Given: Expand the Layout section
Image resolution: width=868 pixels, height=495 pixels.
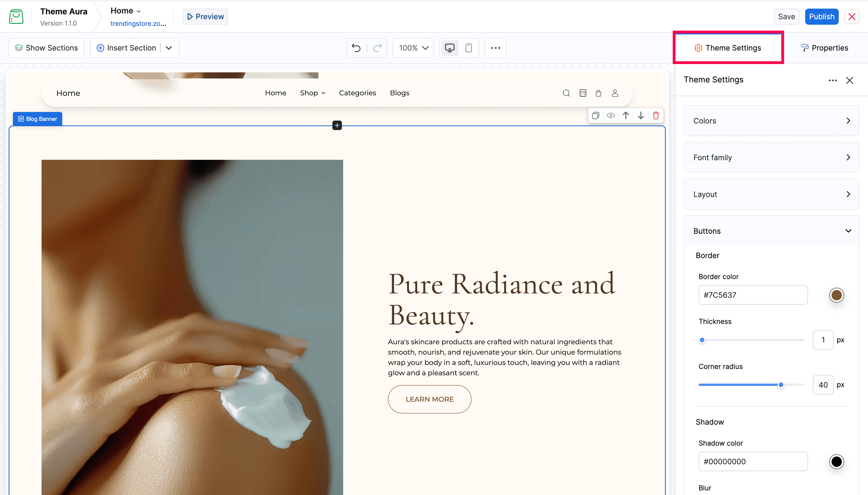Looking at the screenshot, I should point(771,194).
